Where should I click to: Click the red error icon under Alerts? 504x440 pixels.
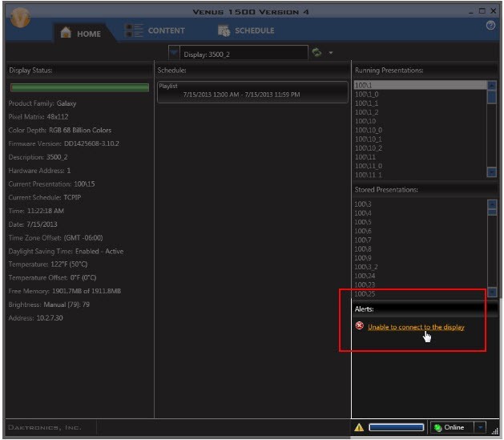click(359, 326)
